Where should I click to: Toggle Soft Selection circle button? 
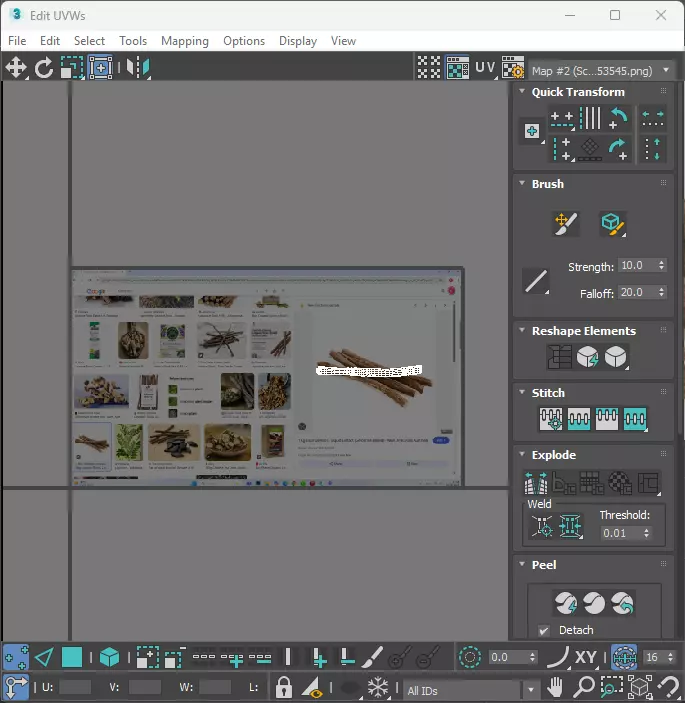point(470,657)
